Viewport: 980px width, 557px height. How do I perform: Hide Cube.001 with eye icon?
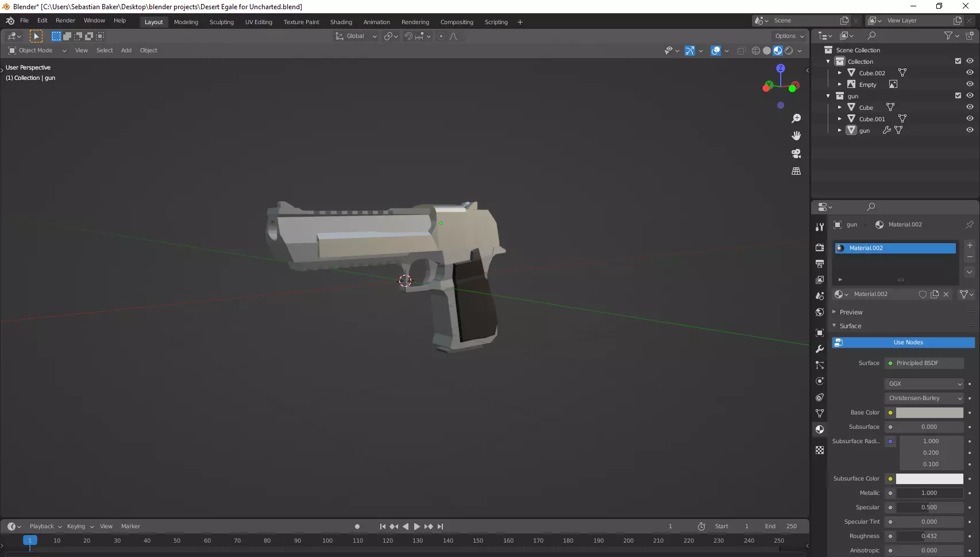click(x=970, y=118)
